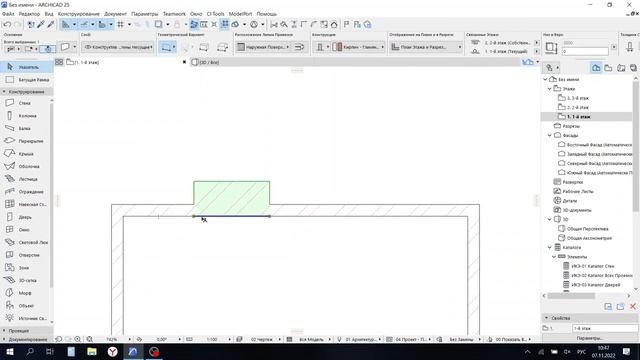Screen dimensions: 640x360
Task: Open the Reference Line location dropdown Наружная Поверхность
Action: pyautogui.click(x=263, y=47)
